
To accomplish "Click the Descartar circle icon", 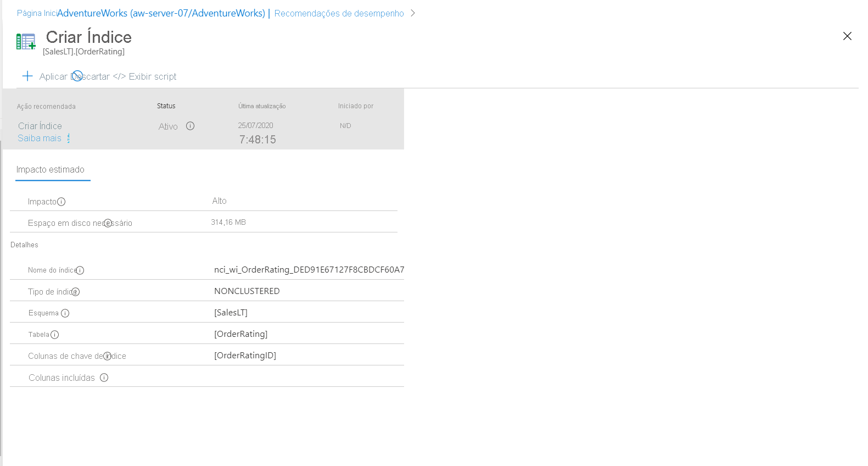I will [77, 76].
